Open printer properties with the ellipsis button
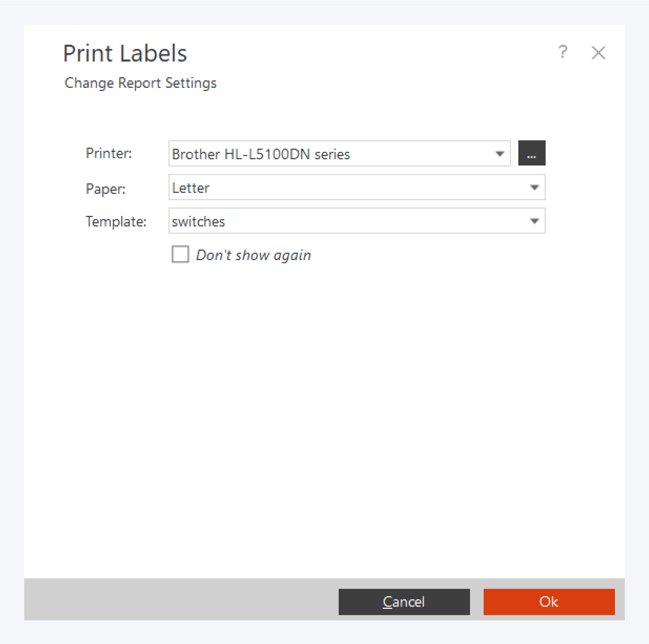The image size is (649, 644). tap(531, 153)
